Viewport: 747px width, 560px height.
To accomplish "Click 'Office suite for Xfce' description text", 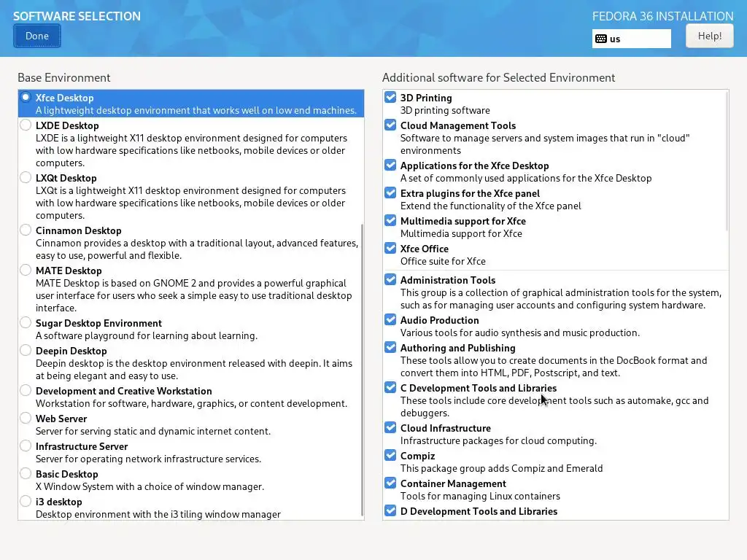I will 443,262.
